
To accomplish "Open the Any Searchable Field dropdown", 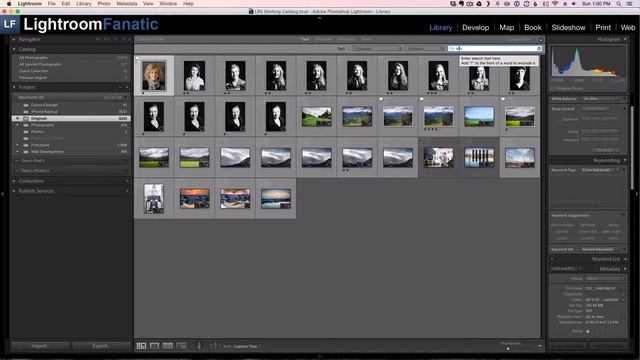I will tap(377, 49).
